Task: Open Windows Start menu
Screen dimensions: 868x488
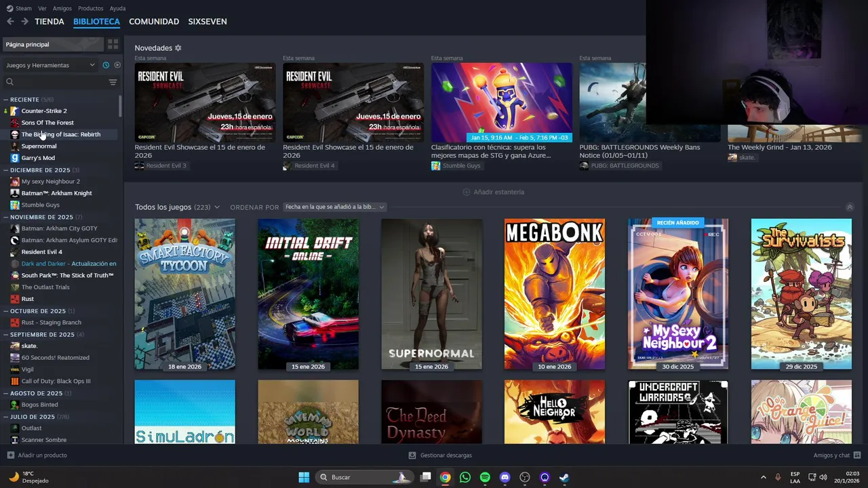Action: pyautogui.click(x=304, y=477)
